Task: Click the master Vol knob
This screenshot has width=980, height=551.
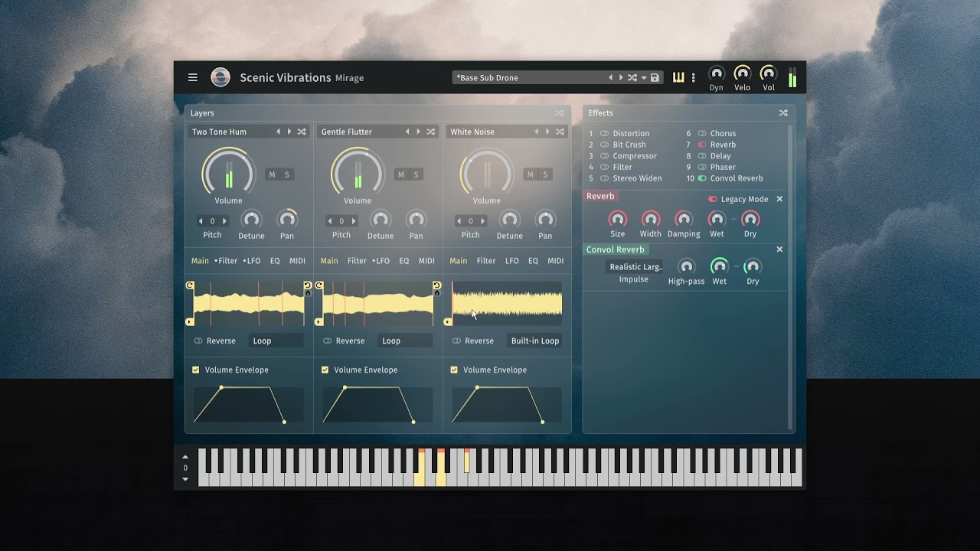Action: [768, 73]
